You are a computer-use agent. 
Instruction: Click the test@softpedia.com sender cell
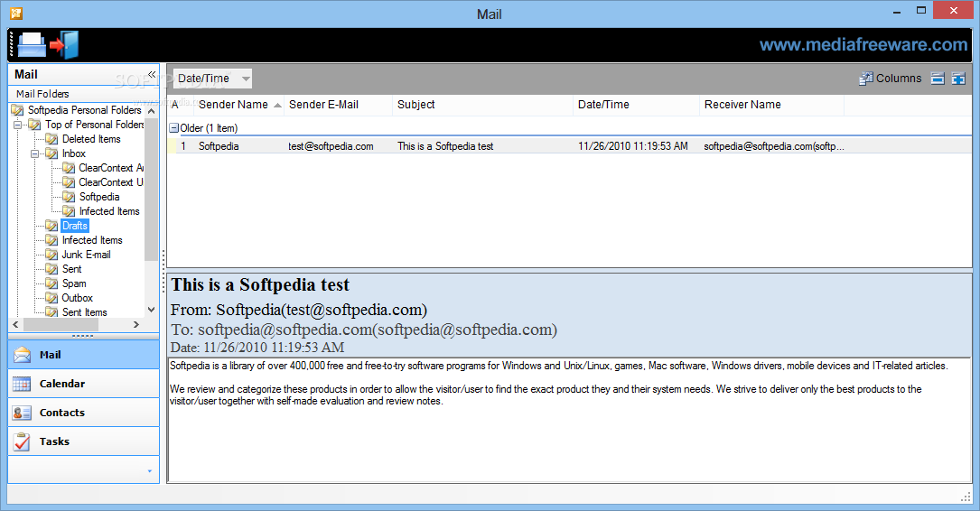pos(331,146)
